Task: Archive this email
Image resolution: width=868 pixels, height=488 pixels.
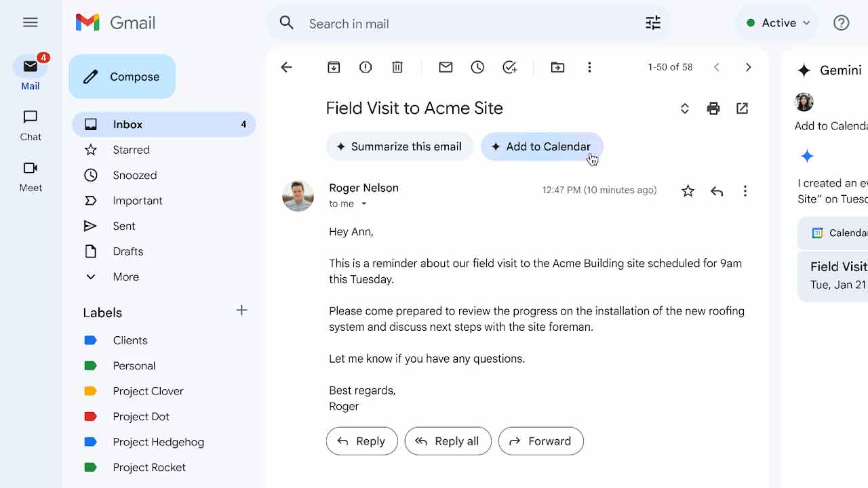Action: 334,67
